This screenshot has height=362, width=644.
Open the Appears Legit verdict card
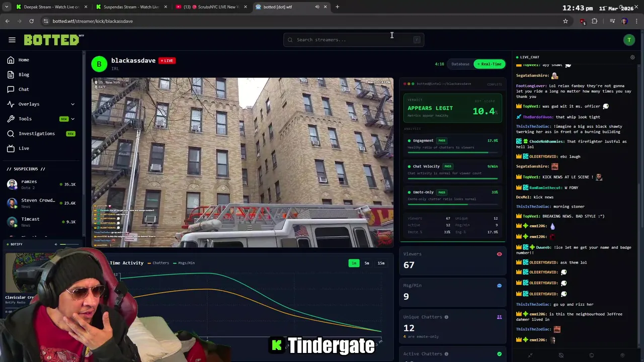[x=453, y=108]
